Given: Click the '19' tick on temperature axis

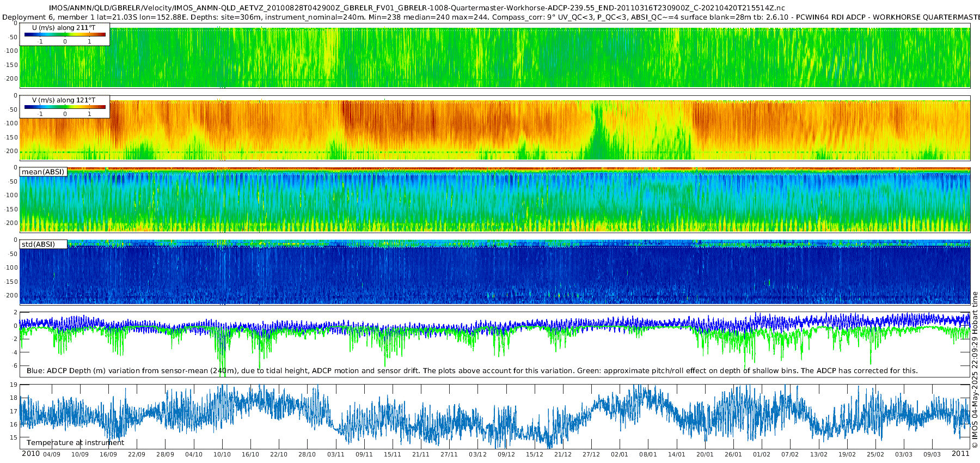Looking at the screenshot, I should 14,385.
